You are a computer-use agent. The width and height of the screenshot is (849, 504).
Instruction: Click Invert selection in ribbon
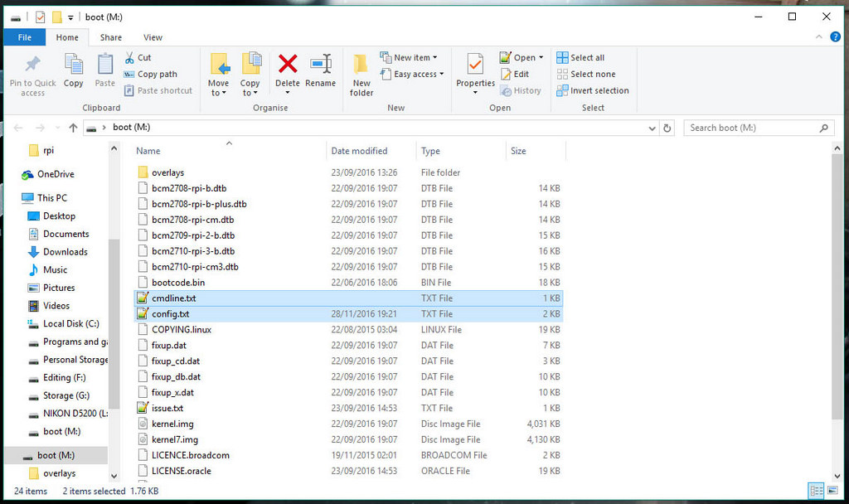coord(593,90)
